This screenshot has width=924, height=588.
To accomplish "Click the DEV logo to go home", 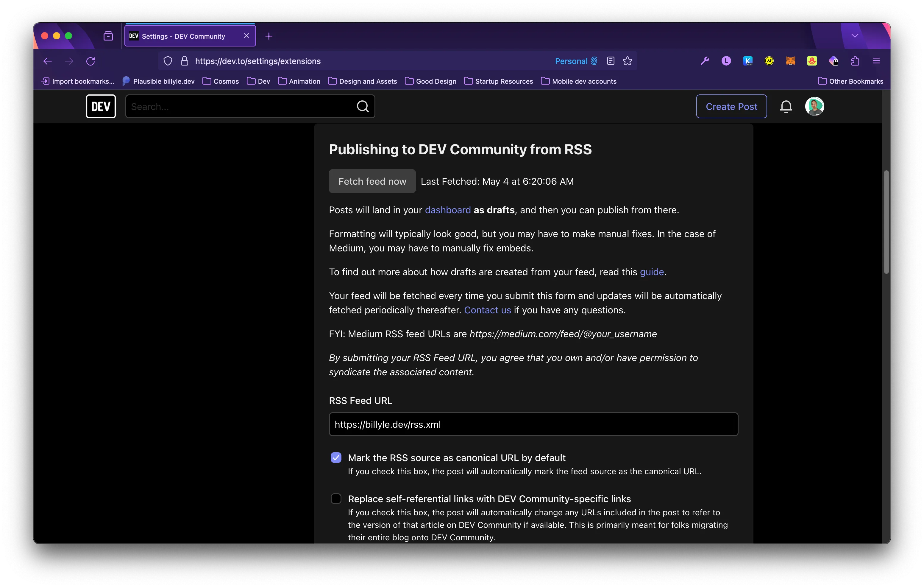I will [x=101, y=106].
